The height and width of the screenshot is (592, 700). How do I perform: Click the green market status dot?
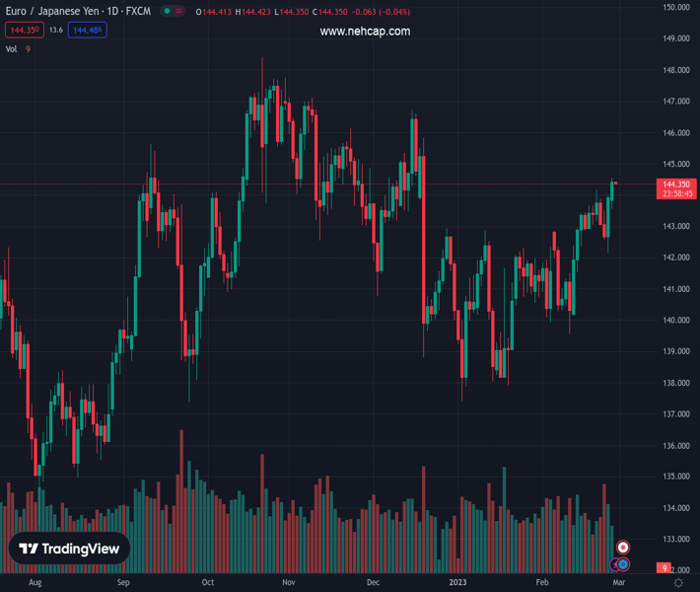coord(168,12)
